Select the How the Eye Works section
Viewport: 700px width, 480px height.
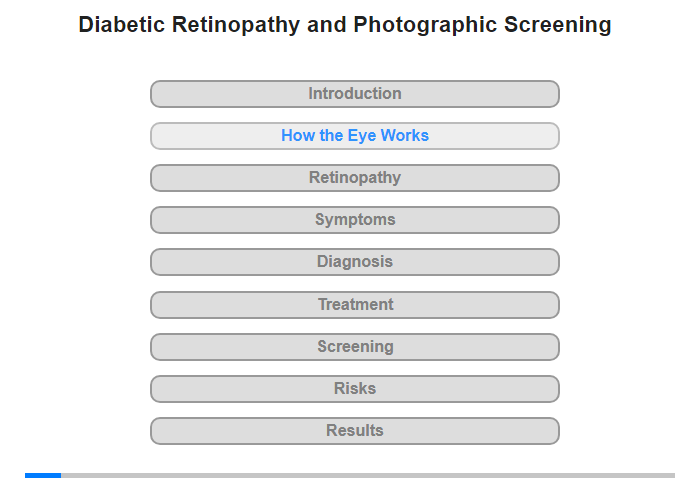coord(354,136)
